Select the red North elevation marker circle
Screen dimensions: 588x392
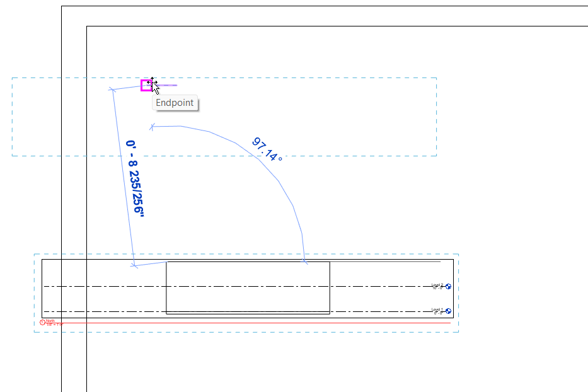click(x=42, y=321)
